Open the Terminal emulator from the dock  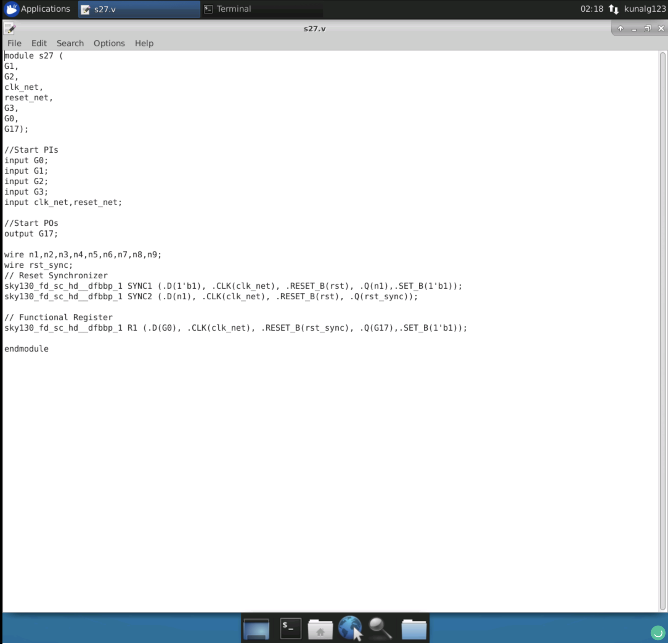point(290,628)
